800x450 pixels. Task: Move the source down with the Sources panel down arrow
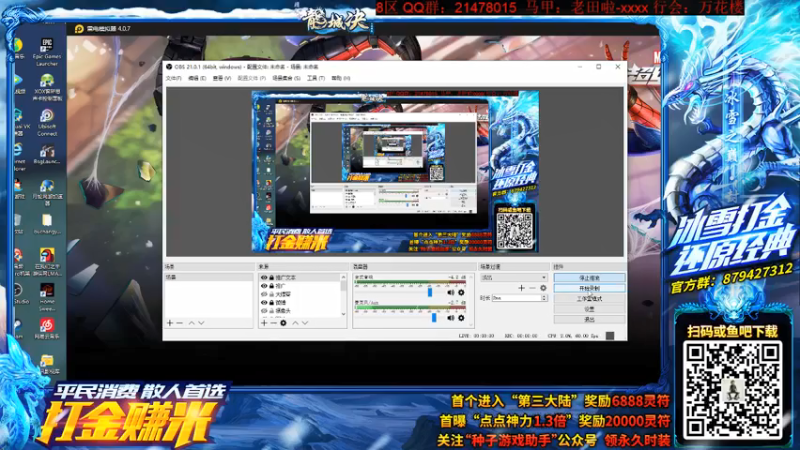coord(305,323)
